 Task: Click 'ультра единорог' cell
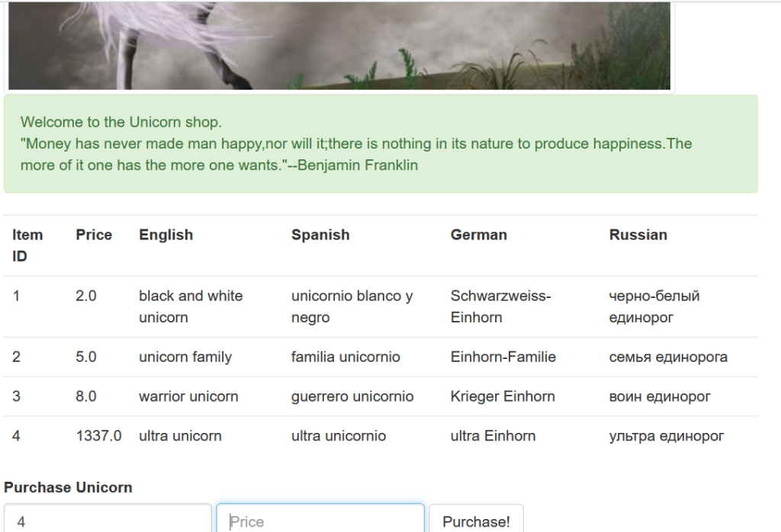click(666, 436)
